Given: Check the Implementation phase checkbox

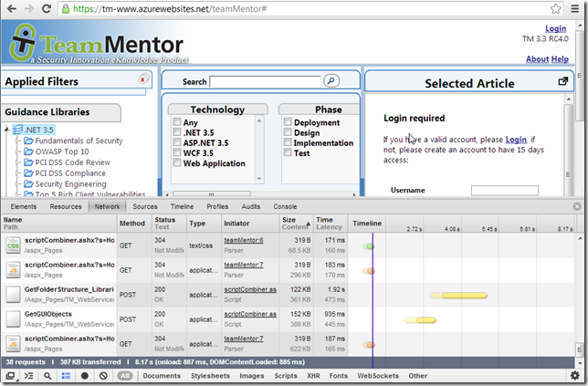Looking at the screenshot, I should click(x=288, y=142).
